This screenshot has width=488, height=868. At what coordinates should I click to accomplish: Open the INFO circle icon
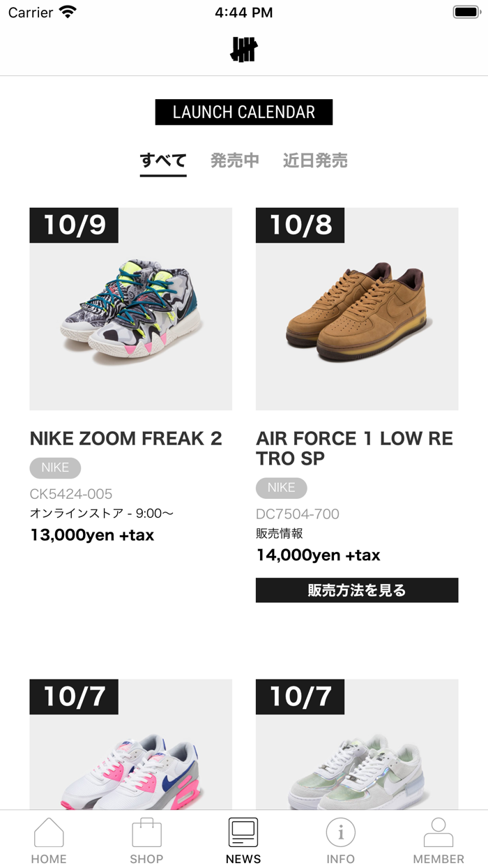pyautogui.click(x=341, y=832)
